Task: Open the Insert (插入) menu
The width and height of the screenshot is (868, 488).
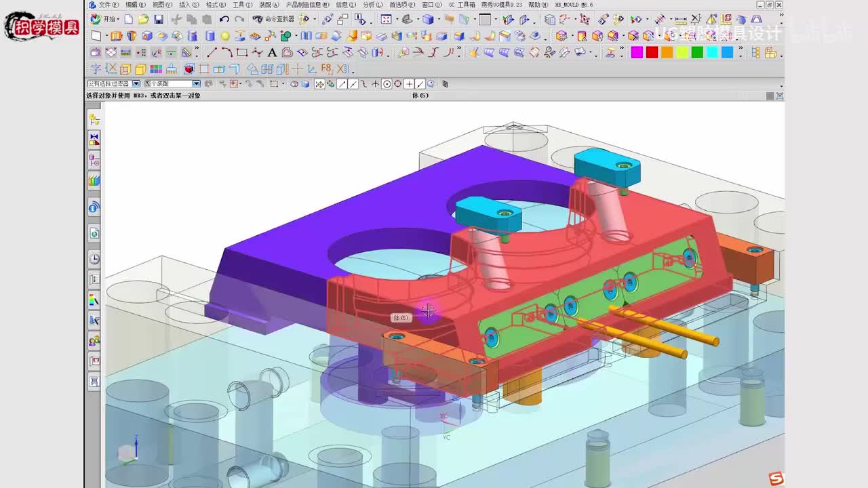Action: click(189, 5)
